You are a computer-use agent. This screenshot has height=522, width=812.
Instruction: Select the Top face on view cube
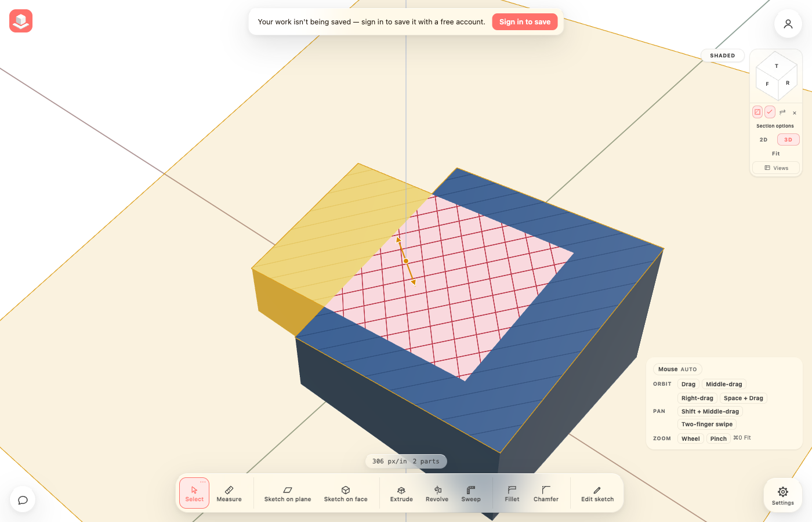(777, 65)
